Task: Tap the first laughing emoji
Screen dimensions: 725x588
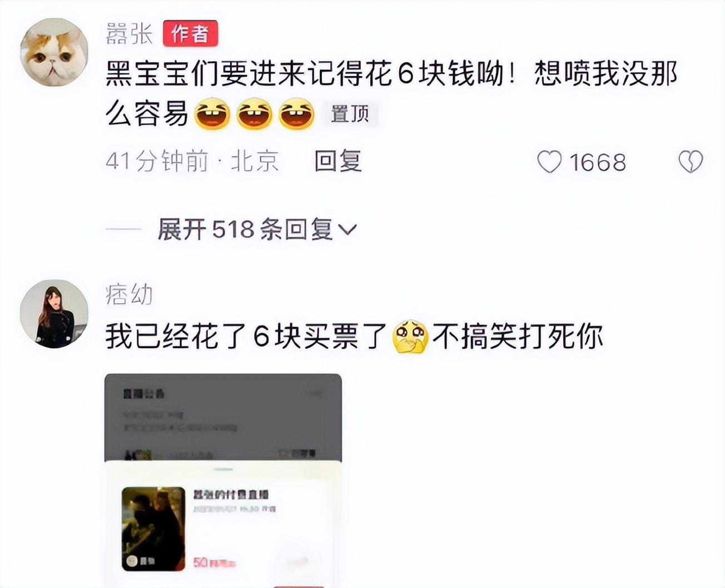Action: pyautogui.click(x=212, y=114)
